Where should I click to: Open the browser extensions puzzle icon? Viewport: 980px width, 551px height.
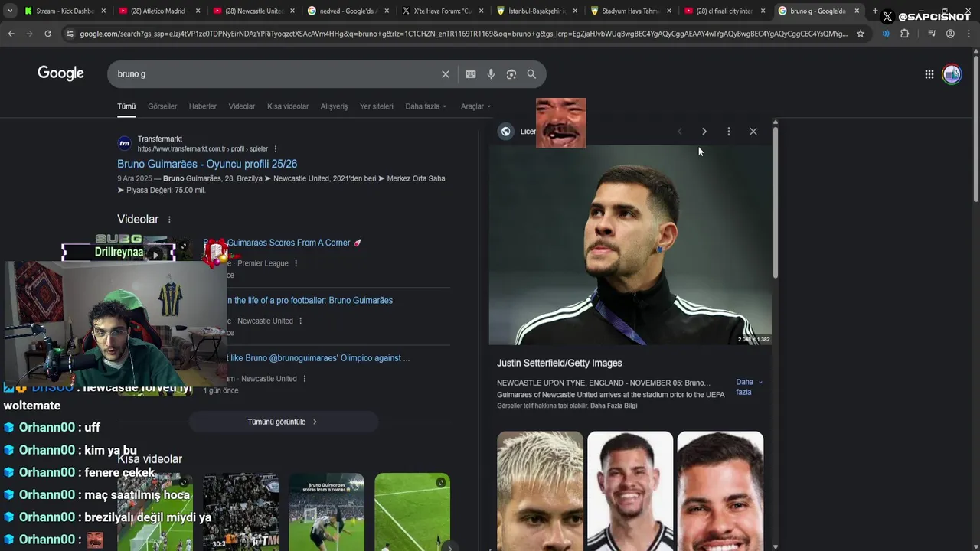[904, 34]
